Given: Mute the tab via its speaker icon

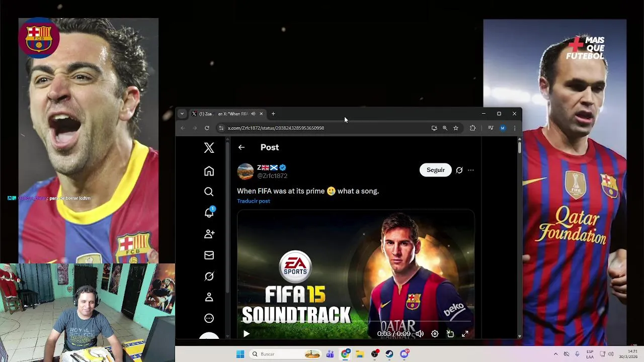Looking at the screenshot, I should pos(253,114).
